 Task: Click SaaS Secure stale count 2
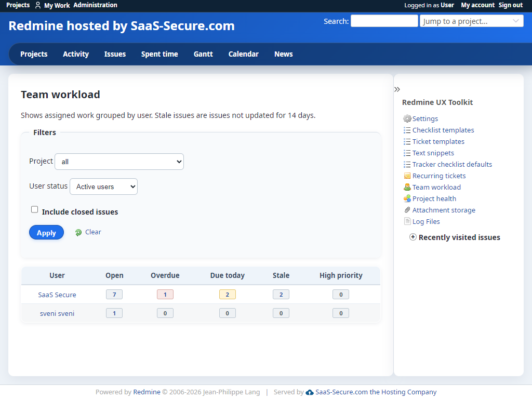(x=281, y=295)
